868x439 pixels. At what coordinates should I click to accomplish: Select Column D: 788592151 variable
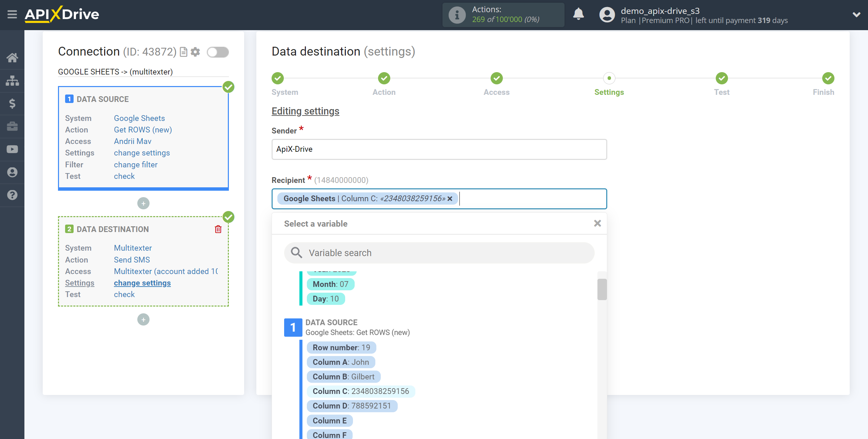pos(352,406)
